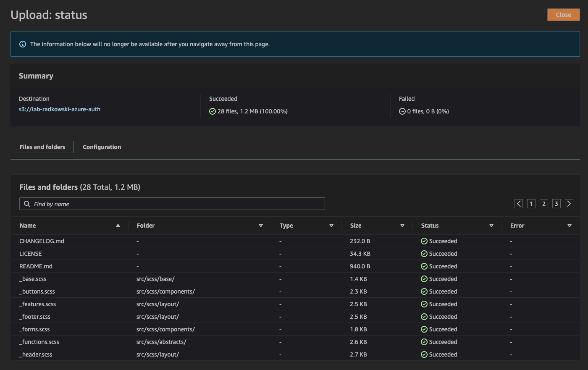588x370 pixels.
Task: Click the Find by name search field
Action: 172,204
